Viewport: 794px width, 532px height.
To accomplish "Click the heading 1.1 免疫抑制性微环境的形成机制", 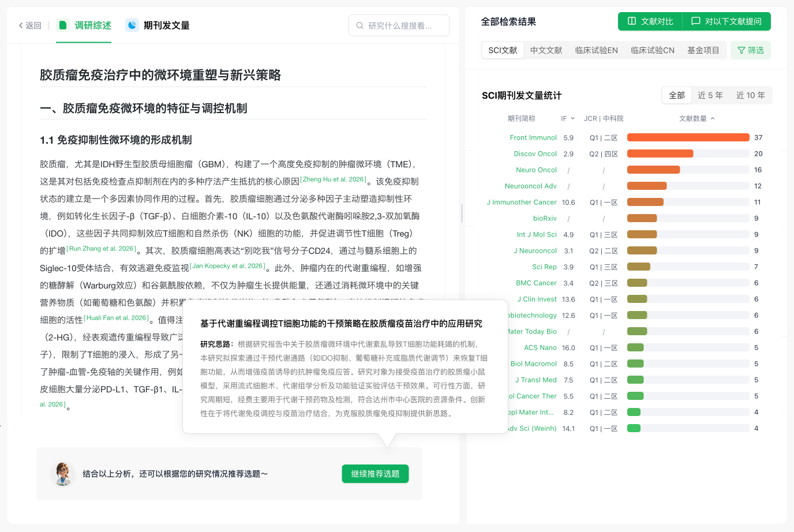I will pos(115,140).
